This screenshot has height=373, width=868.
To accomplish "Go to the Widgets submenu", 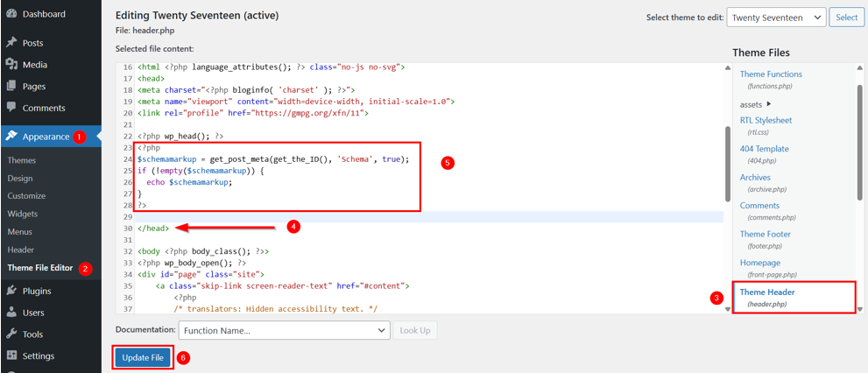I will pos(23,214).
